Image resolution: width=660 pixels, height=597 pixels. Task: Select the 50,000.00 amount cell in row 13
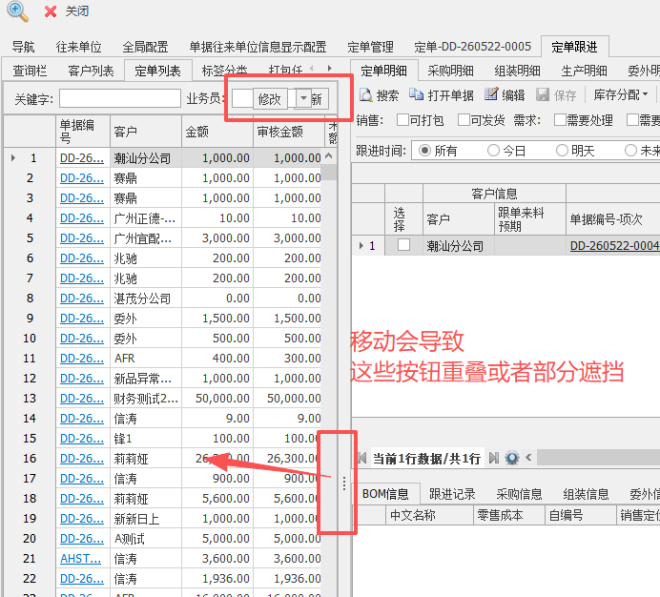point(217,398)
